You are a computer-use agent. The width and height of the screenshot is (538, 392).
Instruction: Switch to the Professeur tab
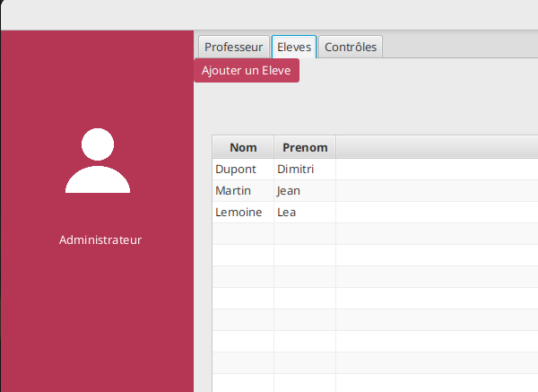point(233,47)
